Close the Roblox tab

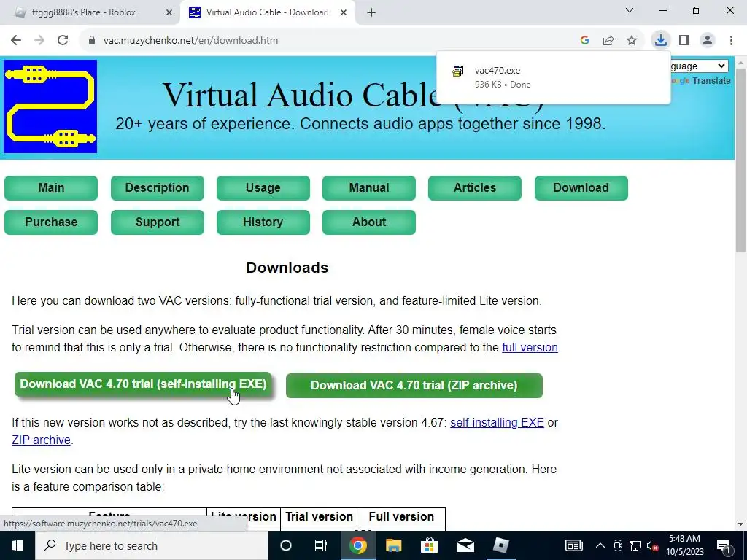click(x=169, y=13)
